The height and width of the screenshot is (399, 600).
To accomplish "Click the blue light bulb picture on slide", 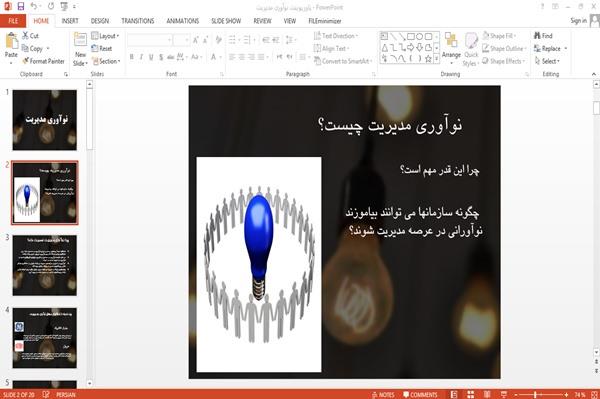I will coord(259,264).
